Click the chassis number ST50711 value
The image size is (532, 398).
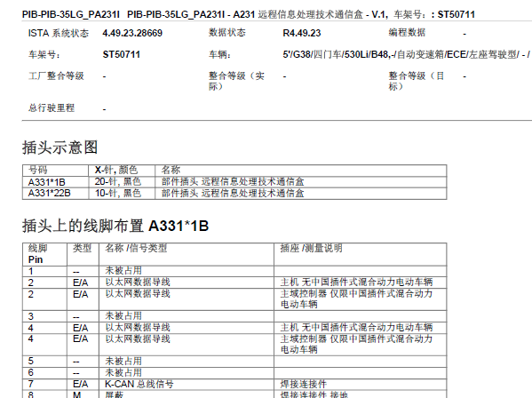tap(122, 54)
